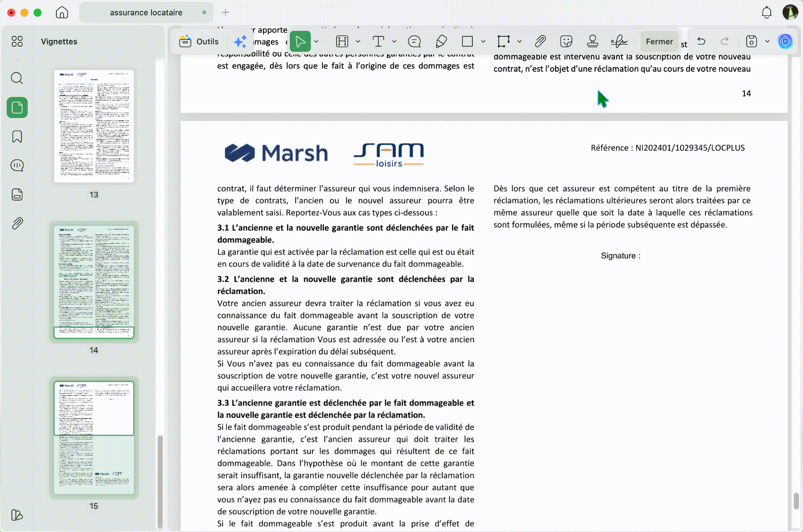
Task: Select page 15 thumbnail
Action: 94,438
